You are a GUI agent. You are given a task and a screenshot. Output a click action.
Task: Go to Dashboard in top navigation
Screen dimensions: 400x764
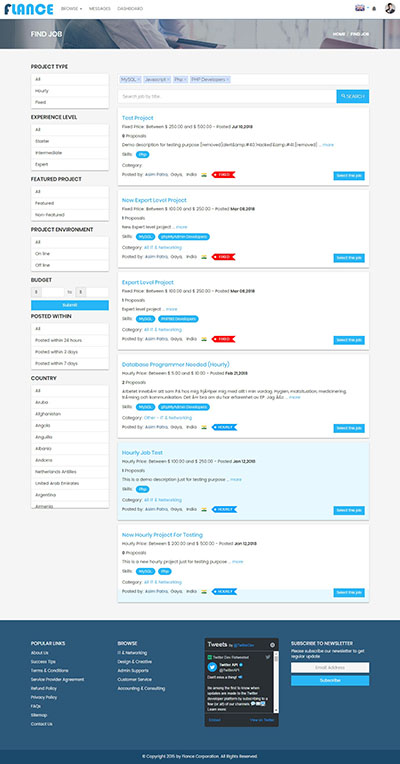[x=130, y=9]
